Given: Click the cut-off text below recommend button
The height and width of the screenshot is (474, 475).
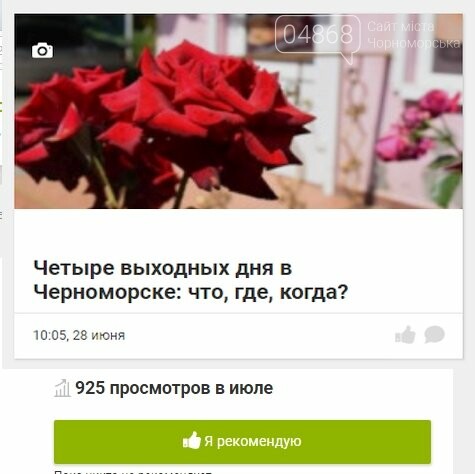Looking at the screenshot, I should (133, 472).
